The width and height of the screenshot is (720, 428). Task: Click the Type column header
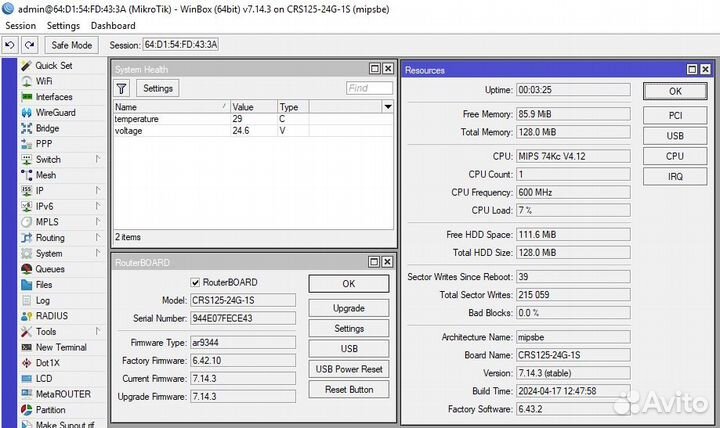293,107
